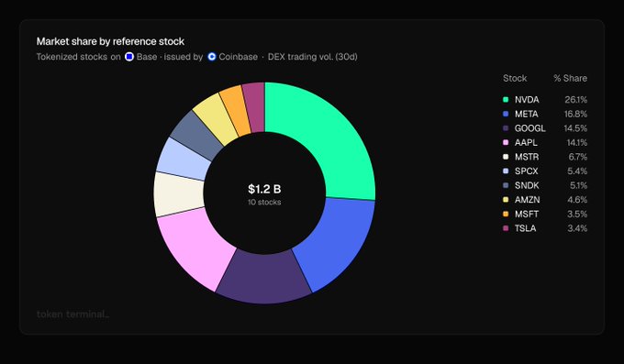Click the % Share column header
This screenshot has height=364, width=624.
pyautogui.click(x=570, y=78)
